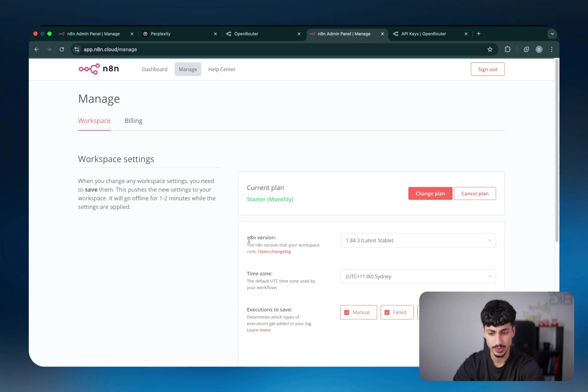Screen dimensions: 588x392
Task: Expand the n8n version dropdown
Action: [x=418, y=240]
